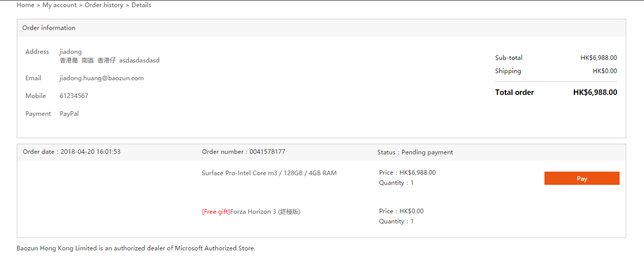Click the bold Total order amount

pyautogui.click(x=595, y=92)
